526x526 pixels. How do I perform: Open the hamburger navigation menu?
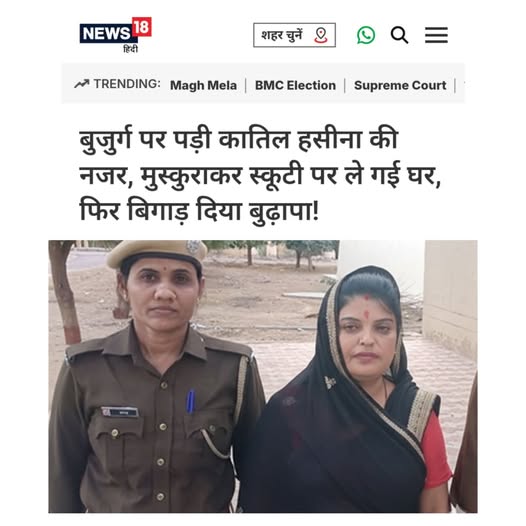(x=436, y=35)
